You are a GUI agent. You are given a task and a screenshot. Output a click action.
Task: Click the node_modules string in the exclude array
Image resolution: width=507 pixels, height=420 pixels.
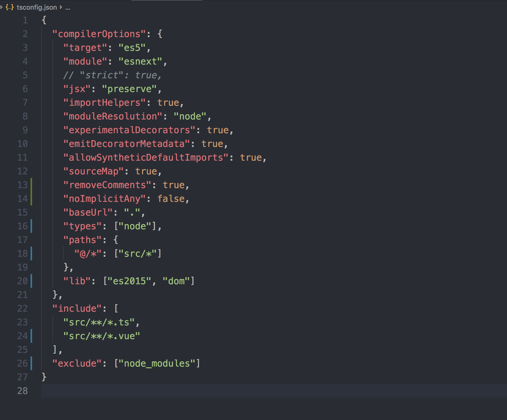[158, 363]
